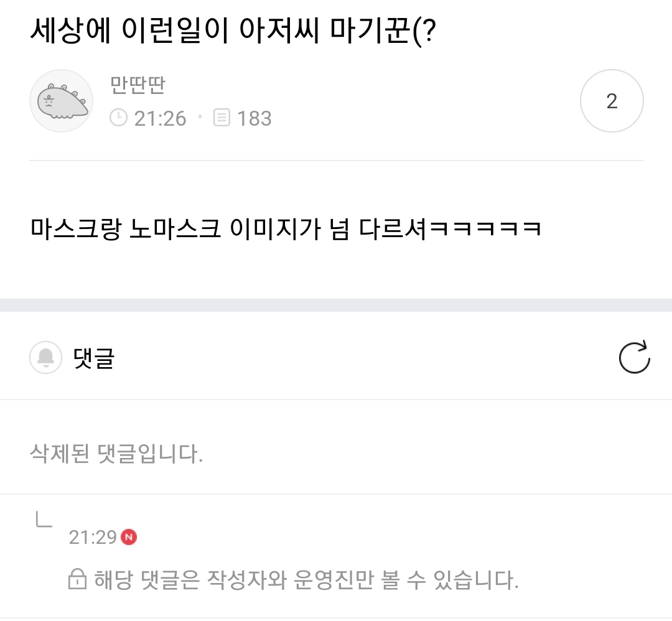
Task: Click the lock icon on the private comment
Action: point(77,581)
